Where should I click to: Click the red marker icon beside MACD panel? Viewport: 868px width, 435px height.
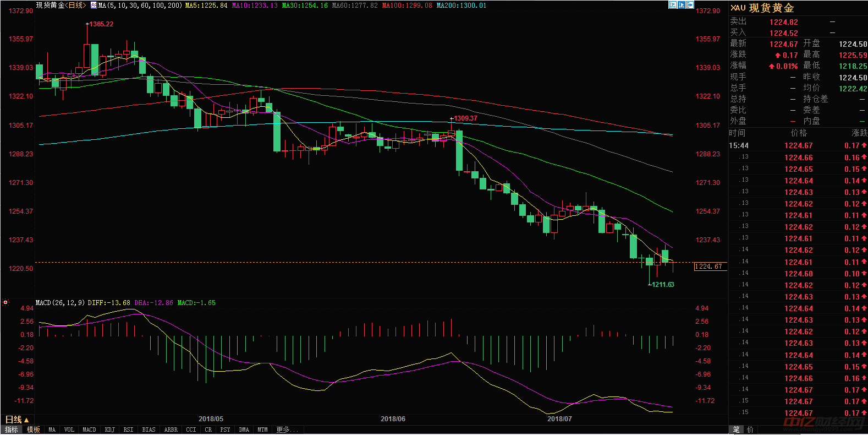click(6, 302)
